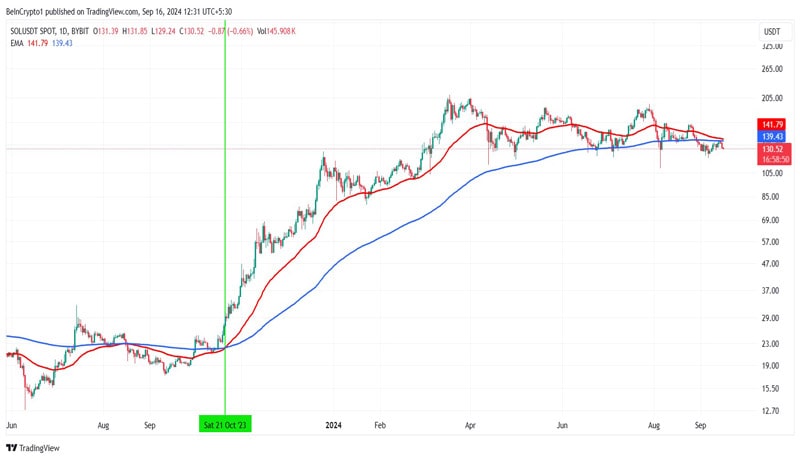Click the SOLUSDT SPOT symbol title
This screenshot has width=800, height=460.
click(33, 31)
